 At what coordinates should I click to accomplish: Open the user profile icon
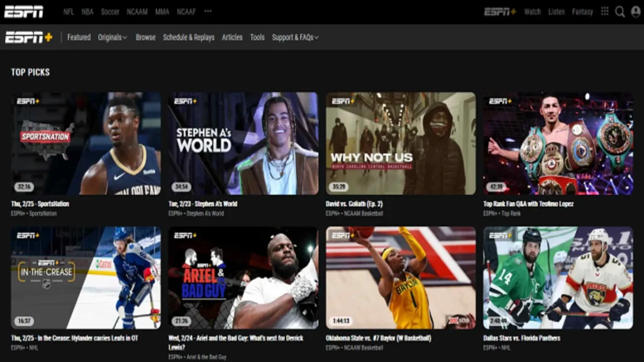coord(635,11)
